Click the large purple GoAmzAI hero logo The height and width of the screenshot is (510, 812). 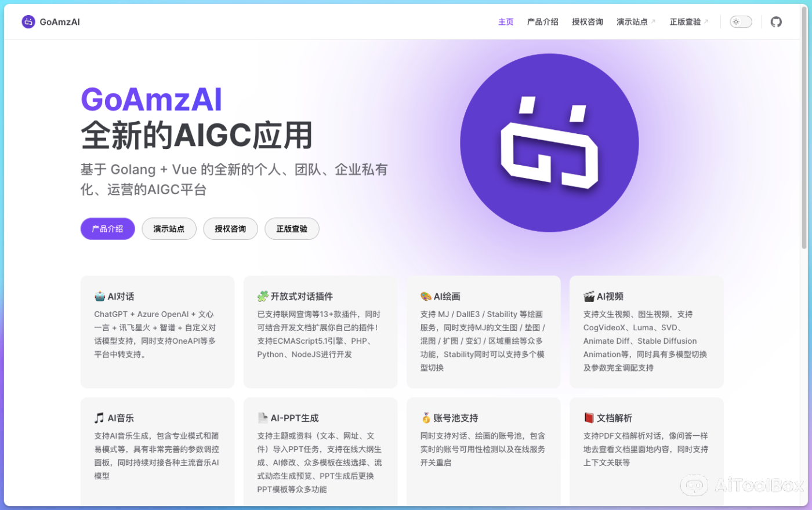[x=549, y=143]
